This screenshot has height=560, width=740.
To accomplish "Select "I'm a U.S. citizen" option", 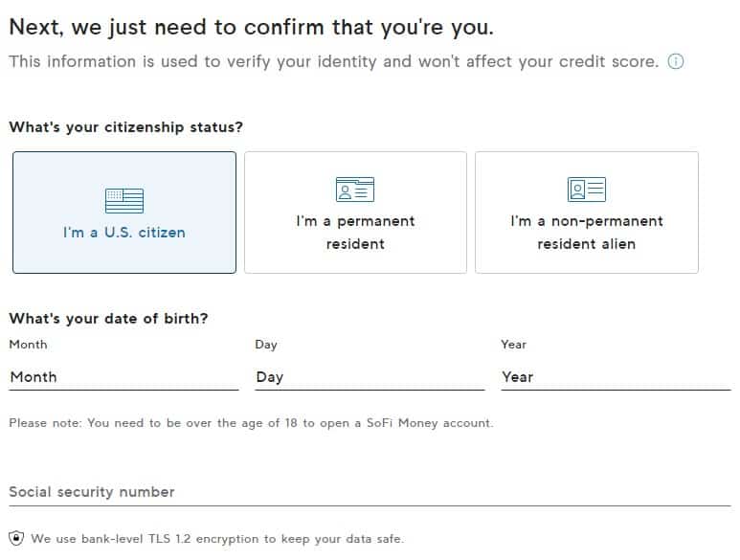I will 123,232.
